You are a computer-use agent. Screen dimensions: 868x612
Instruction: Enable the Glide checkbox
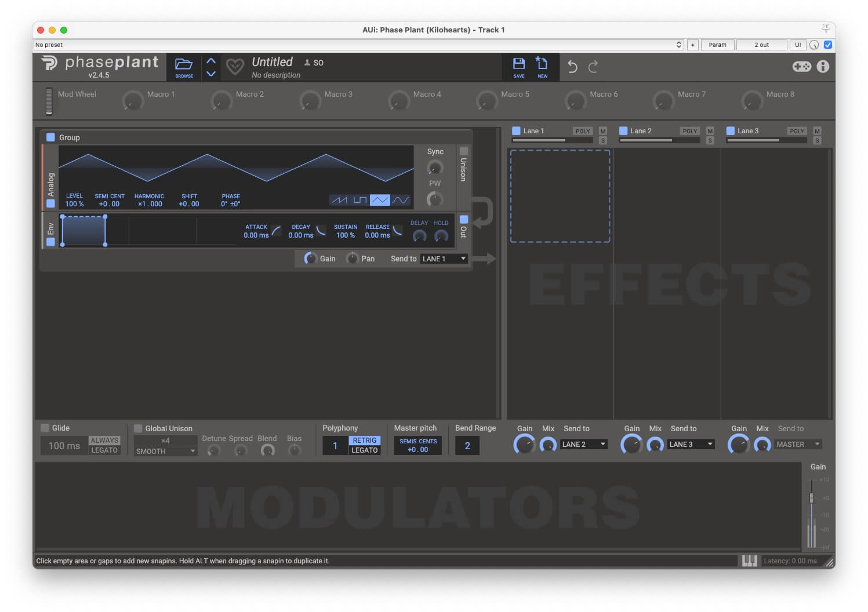[45, 428]
